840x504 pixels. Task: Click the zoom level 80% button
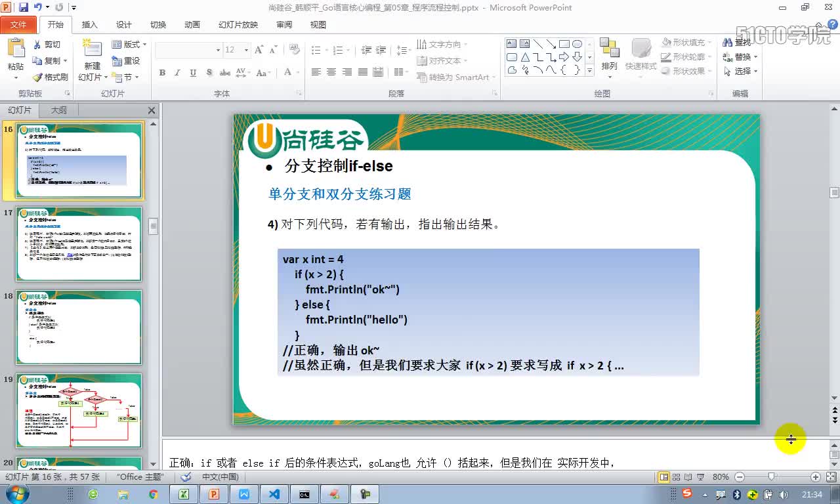point(721,477)
